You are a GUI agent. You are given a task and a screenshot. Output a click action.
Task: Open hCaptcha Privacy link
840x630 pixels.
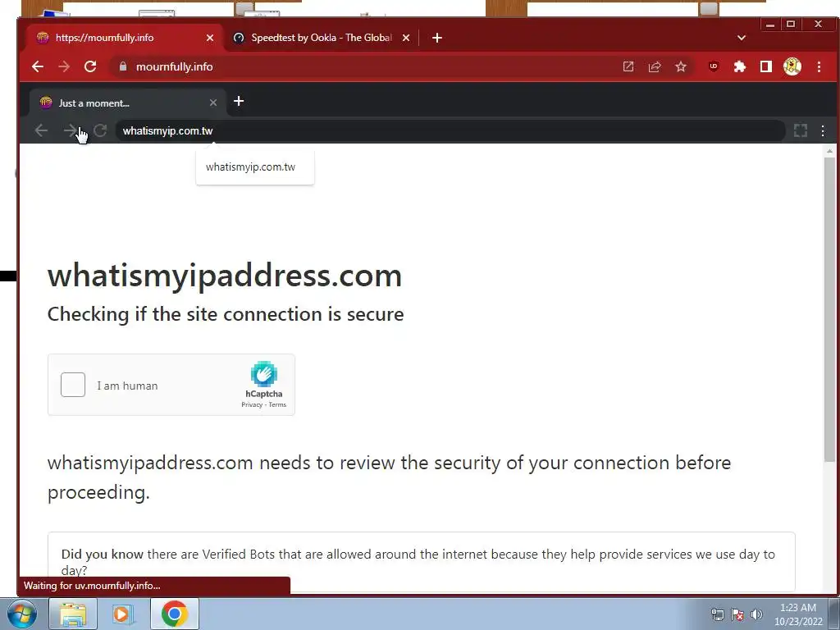[x=252, y=405]
